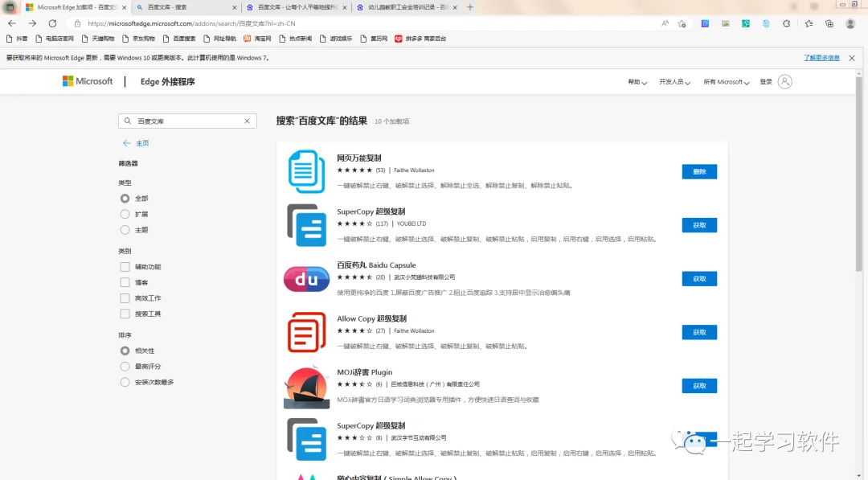Open 百度药丸 Baidu Capsule du icon
Viewport: 868px width, 480px height.
point(306,278)
